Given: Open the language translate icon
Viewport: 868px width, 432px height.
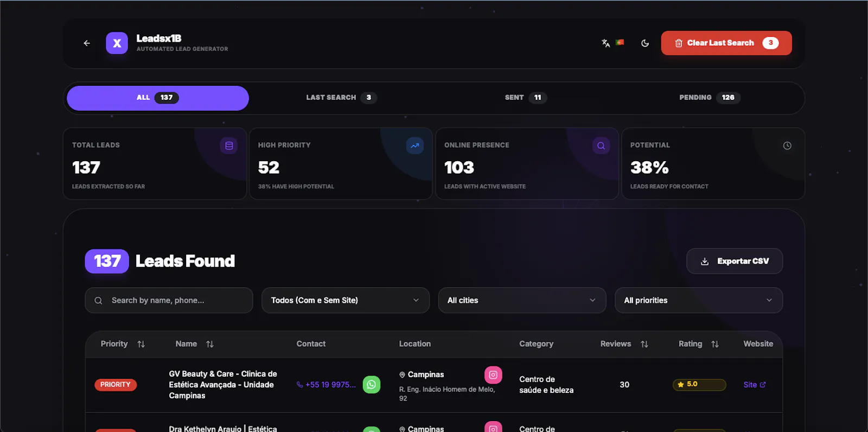Looking at the screenshot, I should [606, 43].
